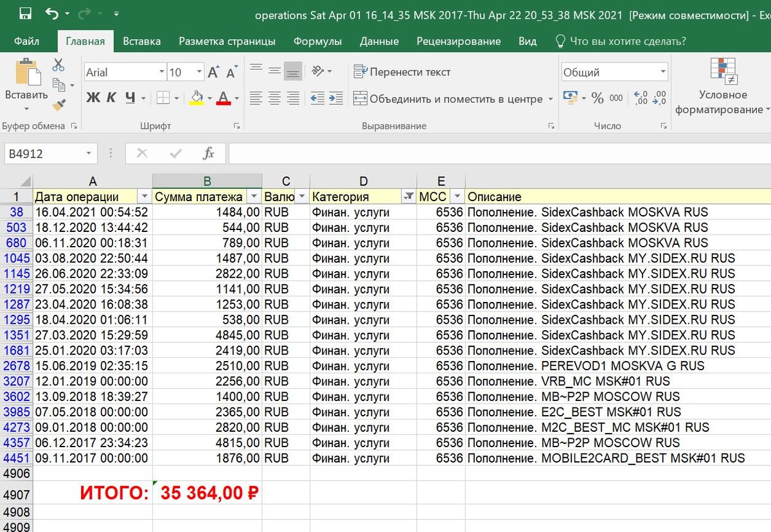Click the Copy icon
This screenshot has width=771, height=532.
59,85
